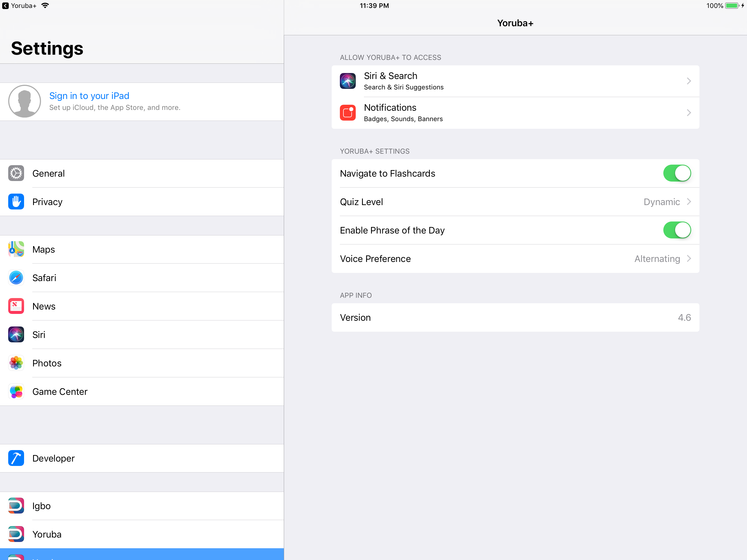Open Developer settings
This screenshot has width=747, height=560.
pos(142,458)
